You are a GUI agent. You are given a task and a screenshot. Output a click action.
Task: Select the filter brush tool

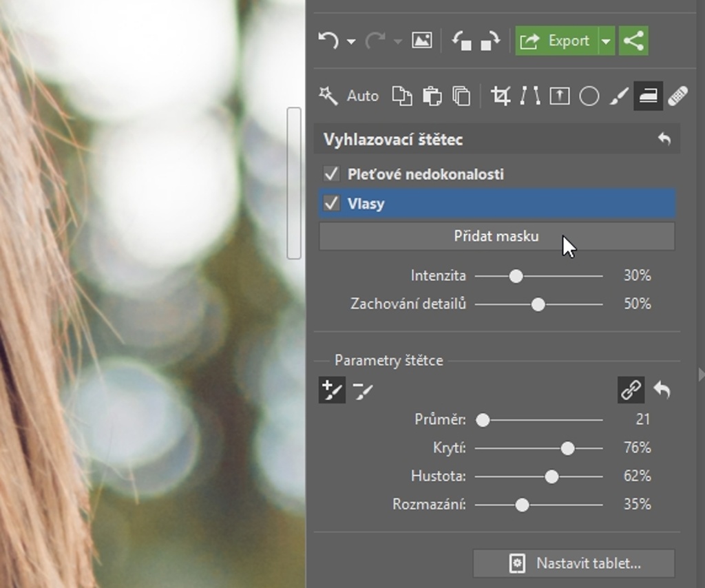(619, 96)
